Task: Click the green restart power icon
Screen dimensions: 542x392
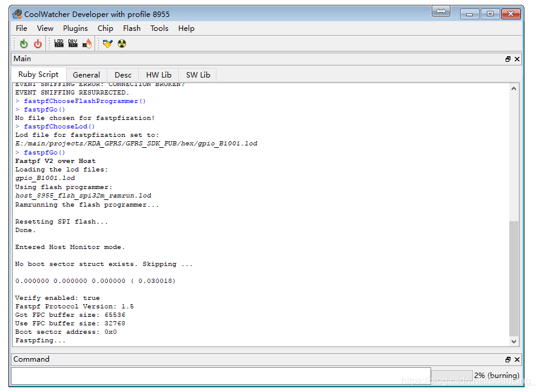Action: pos(24,44)
